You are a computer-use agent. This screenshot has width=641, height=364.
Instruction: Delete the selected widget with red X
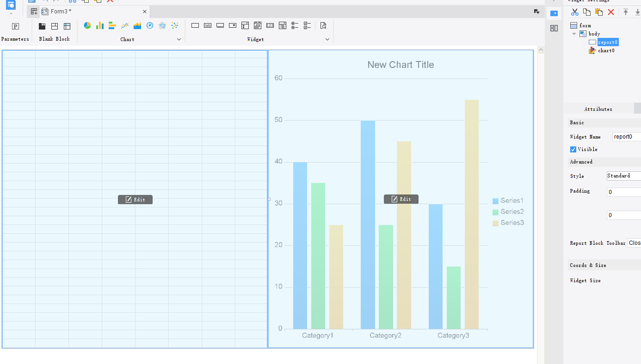click(x=611, y=12)
